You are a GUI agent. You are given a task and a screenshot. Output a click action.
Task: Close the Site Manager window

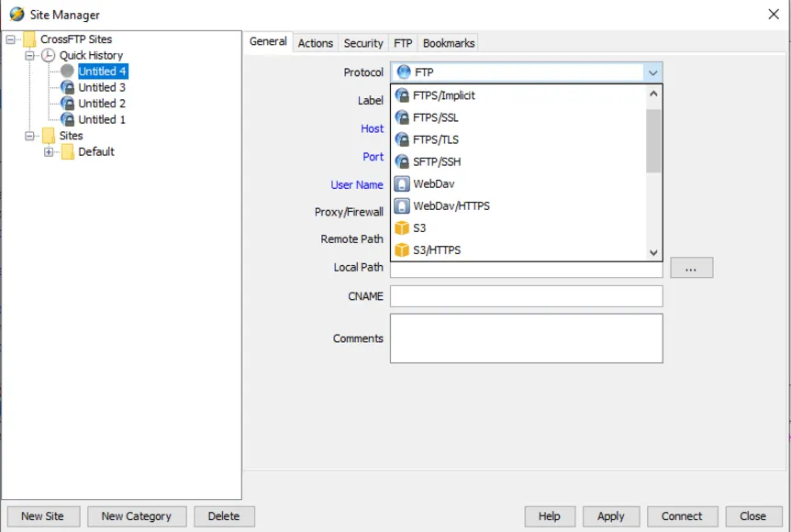pyautogui.click(x=774, y=14)
